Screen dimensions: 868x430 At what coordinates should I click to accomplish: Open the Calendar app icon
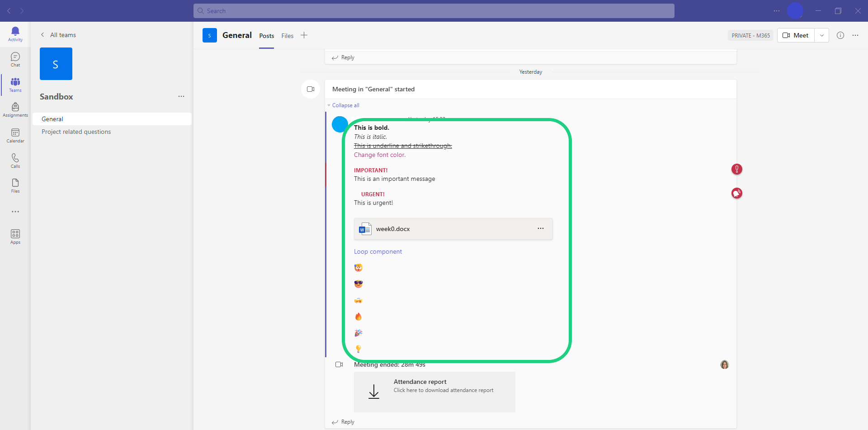15,135
